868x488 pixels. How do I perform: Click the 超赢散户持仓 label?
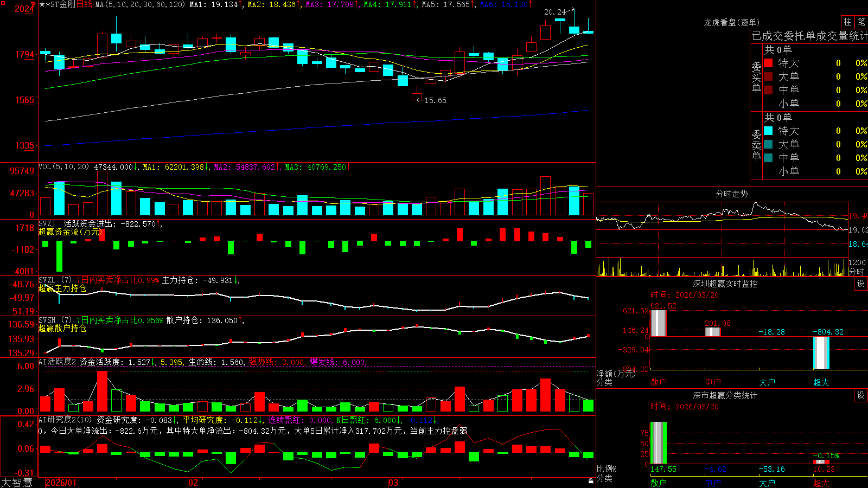[62, 328]
